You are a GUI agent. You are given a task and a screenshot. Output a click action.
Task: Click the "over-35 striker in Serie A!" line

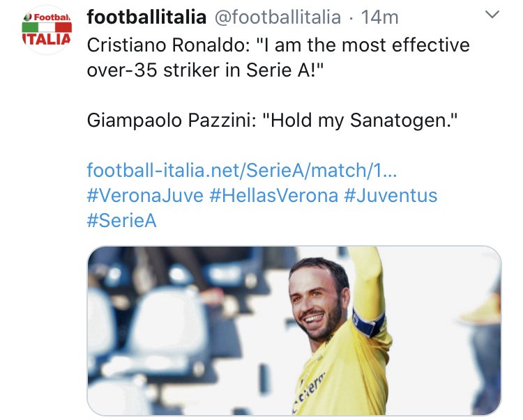[206, 70]
